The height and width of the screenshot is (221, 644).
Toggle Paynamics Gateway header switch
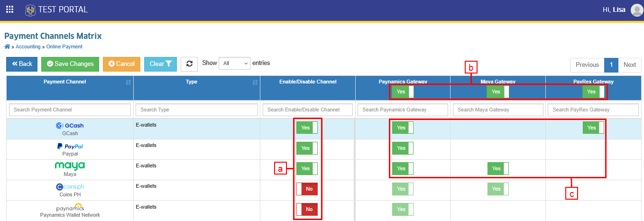pyautogui.click(x=403, y=92)
